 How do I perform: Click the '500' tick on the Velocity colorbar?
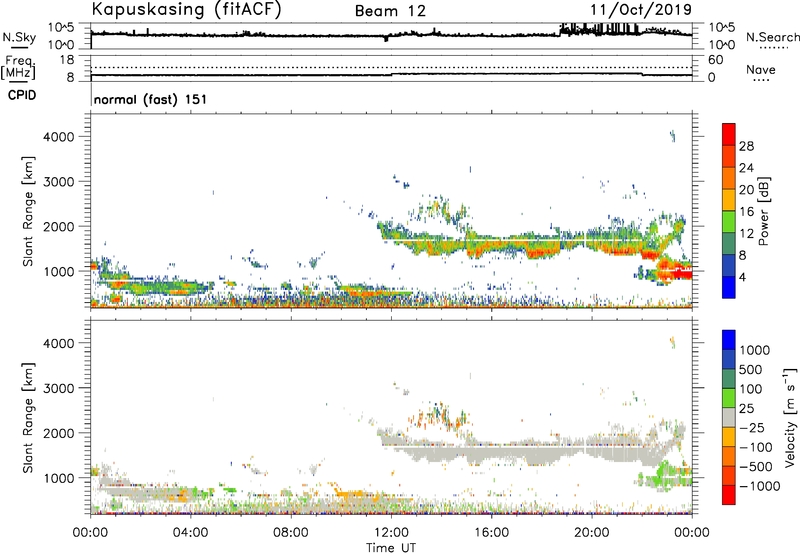[753, 369]
